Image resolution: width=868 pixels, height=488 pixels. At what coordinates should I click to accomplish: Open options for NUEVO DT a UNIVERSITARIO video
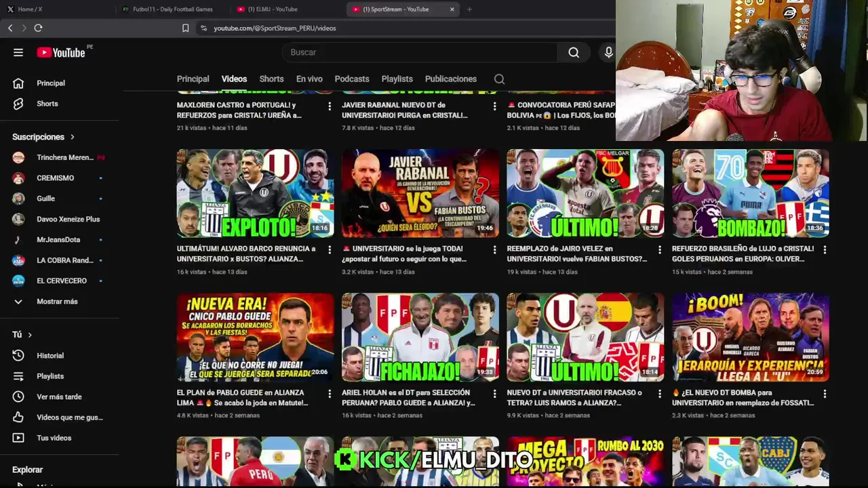pos(660,394)
